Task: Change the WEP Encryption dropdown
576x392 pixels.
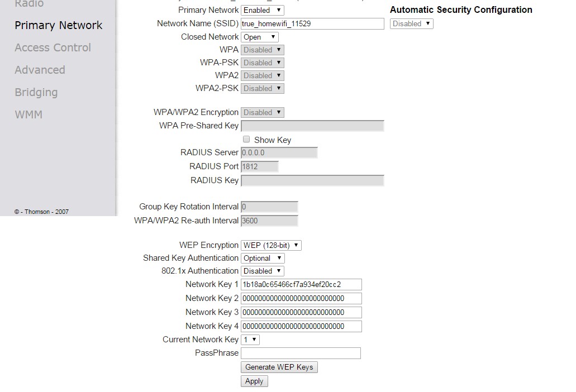Action: pyautogui.click(x=271, y=245)
